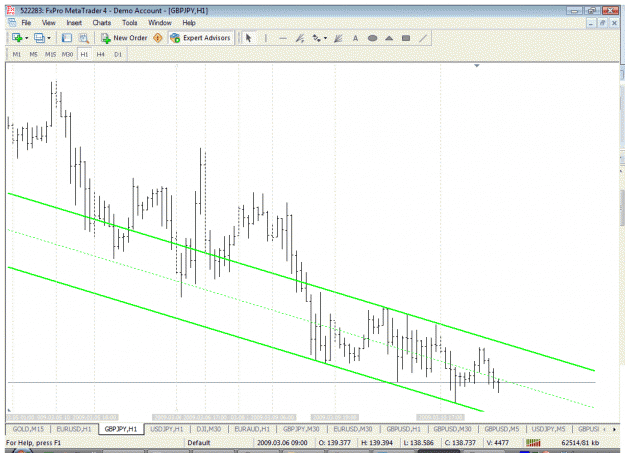
Task: Open the Insert menu
Action: click(x=74, y=23)
